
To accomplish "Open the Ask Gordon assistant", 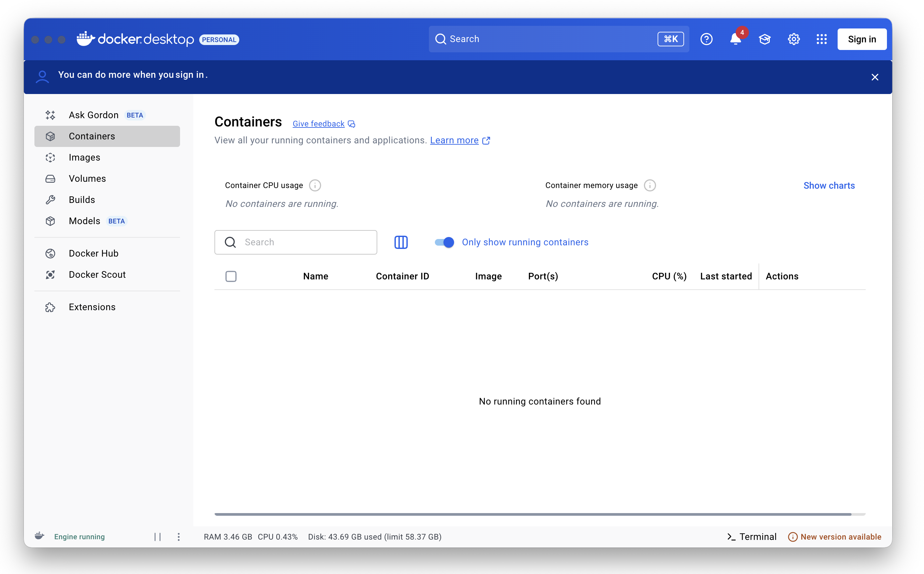I will tap(93, 115).
